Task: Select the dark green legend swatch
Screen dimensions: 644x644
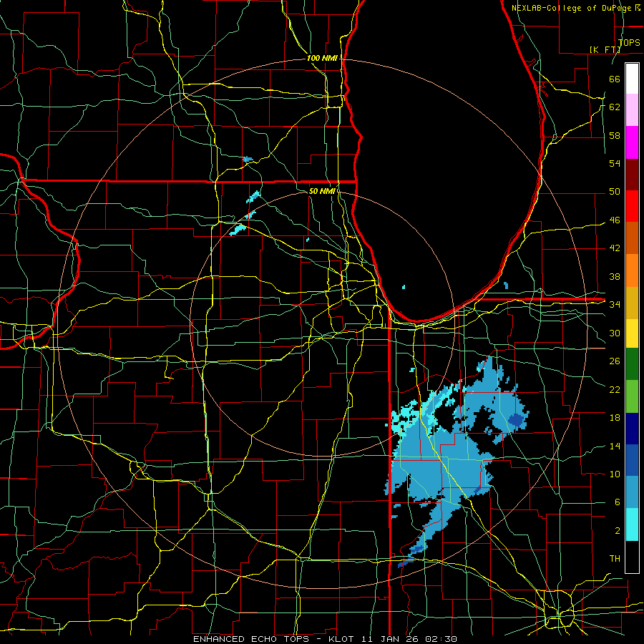Action: [632, 364]
